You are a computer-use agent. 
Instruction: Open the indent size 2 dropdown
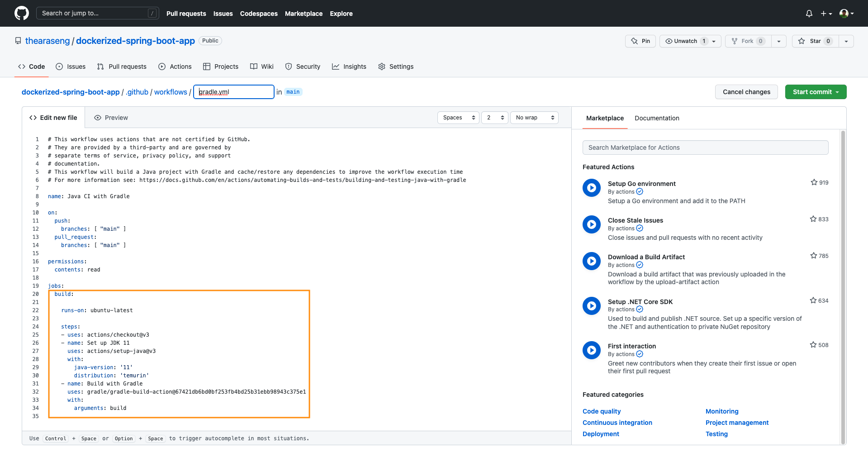pyautogui.click(x=495, y=118)
